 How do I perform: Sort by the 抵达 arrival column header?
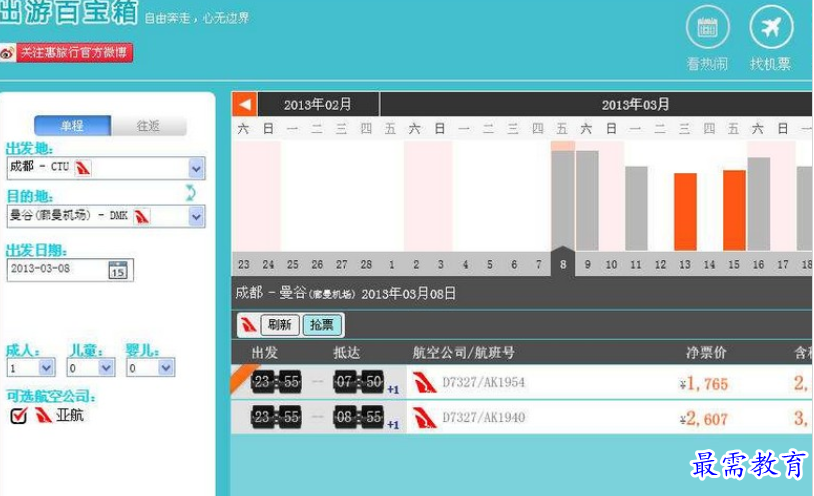coord(346,353)
